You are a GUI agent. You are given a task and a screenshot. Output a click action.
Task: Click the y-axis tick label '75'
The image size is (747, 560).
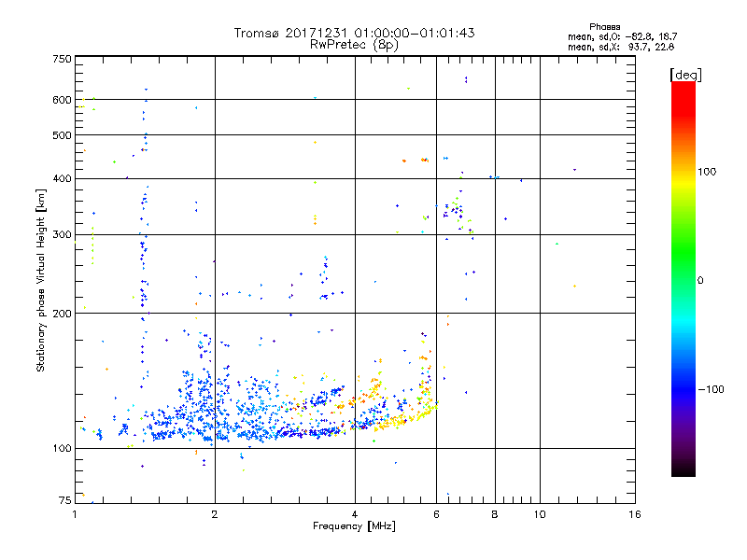pos(65,500)
